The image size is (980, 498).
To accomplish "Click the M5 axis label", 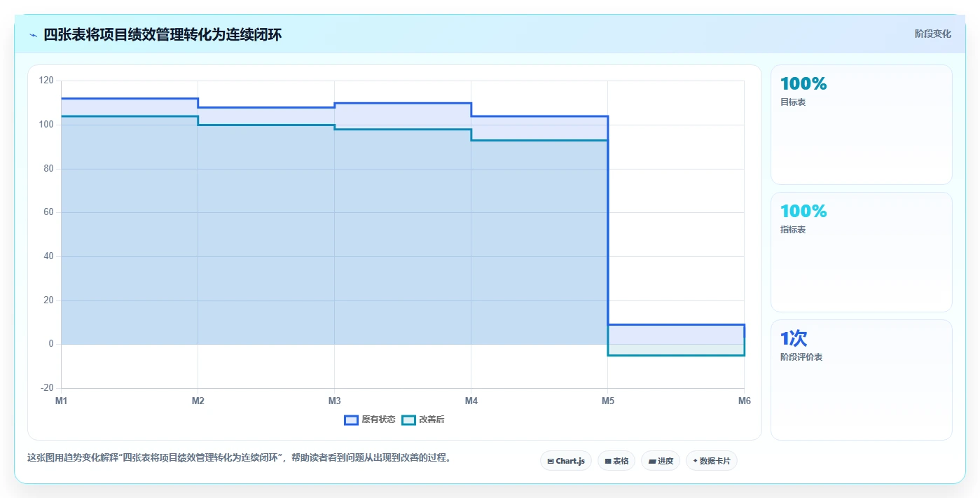I will pos(607,401).
